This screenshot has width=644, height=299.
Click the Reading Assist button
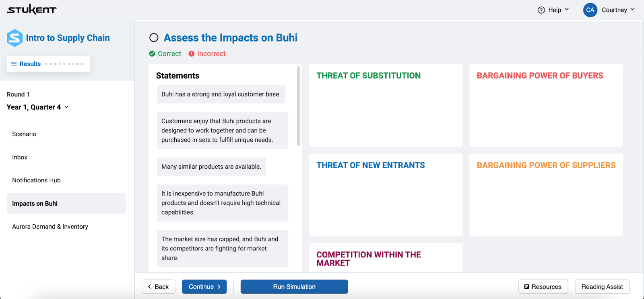602,287
